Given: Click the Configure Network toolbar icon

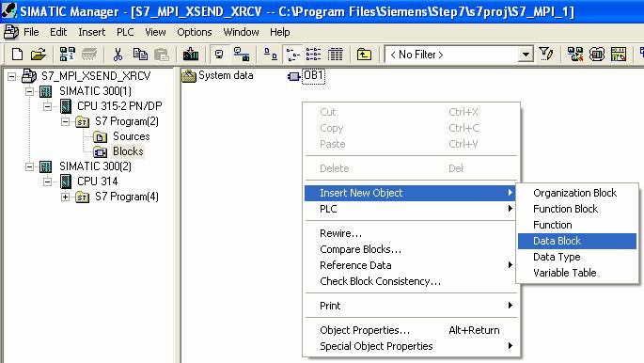Looking at the screenshot, I should point(575,55).
